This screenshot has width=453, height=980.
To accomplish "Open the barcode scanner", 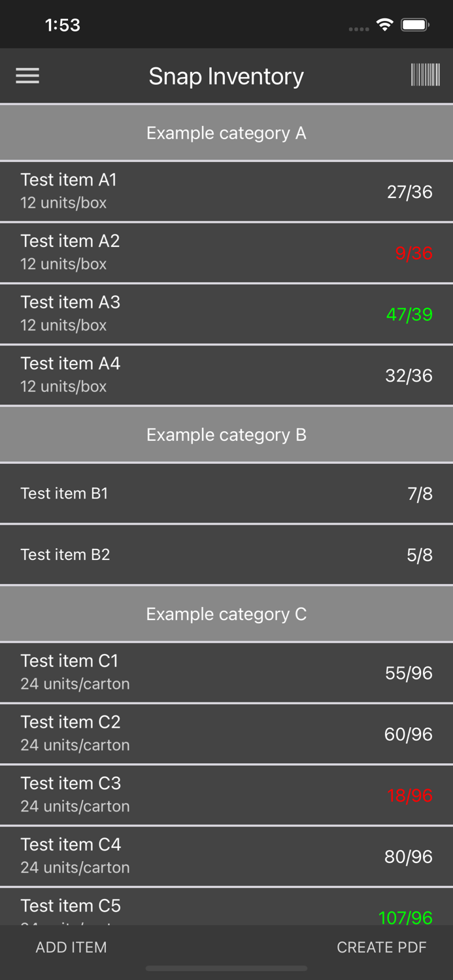I will click(425, 76).
